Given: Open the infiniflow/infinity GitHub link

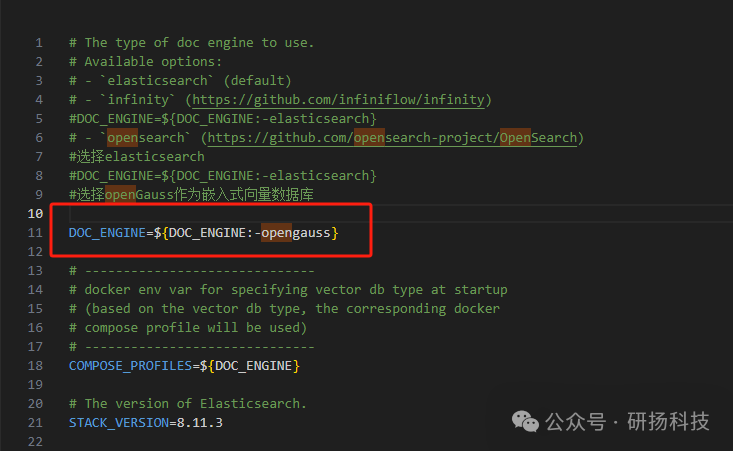Looking at the screenshot, I should tap(338, 100).
